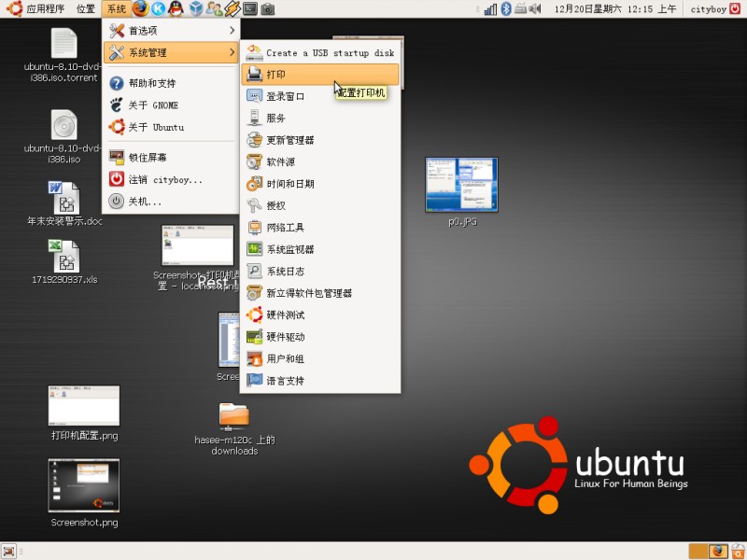Open 登录窗口 (Login Window) settings
747x560 pixels.
click(320, 96)
